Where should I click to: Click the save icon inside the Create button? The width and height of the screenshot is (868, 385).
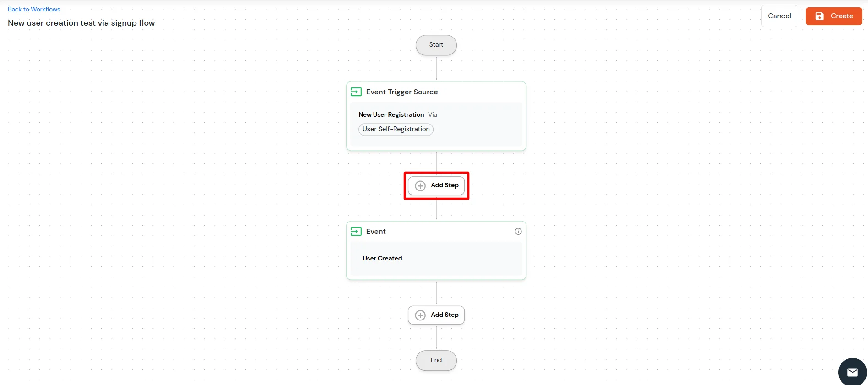click(819, 16)
